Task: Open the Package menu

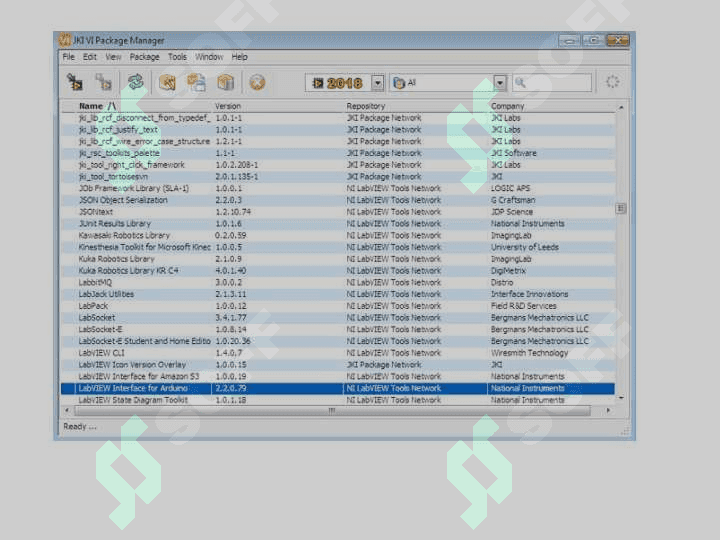Action: 144,57
